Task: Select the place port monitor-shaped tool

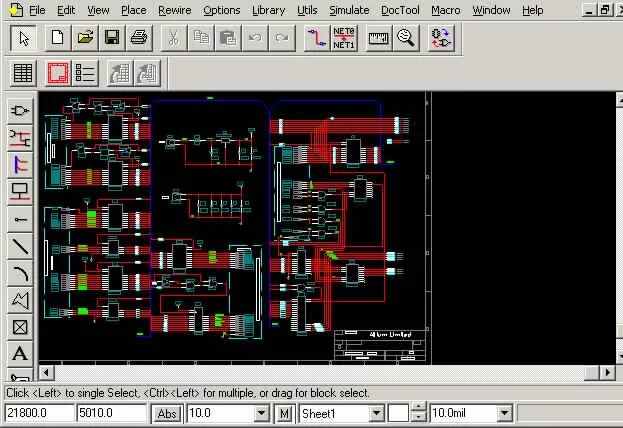Action: [x=20, y=192]
